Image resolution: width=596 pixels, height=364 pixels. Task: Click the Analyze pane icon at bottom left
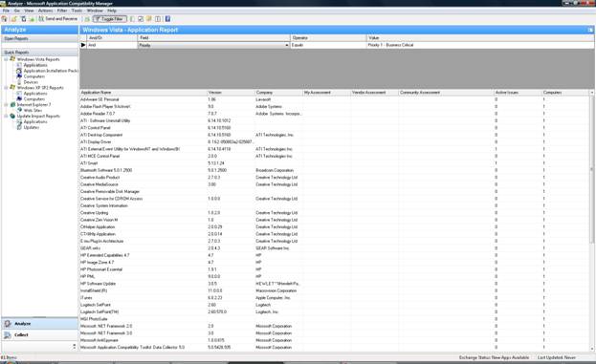(8, 323)
